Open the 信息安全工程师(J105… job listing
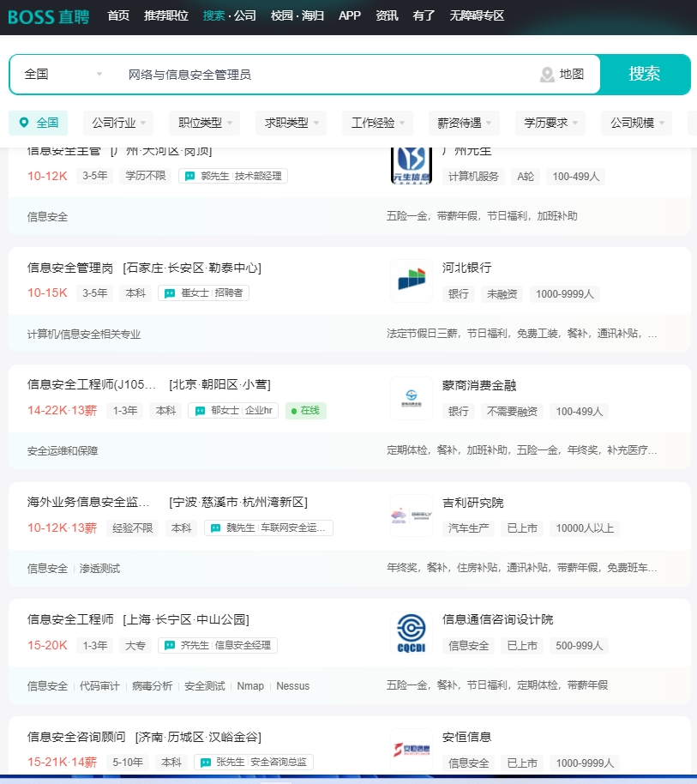This screenshot has height=784, width=697. (92, 384)
